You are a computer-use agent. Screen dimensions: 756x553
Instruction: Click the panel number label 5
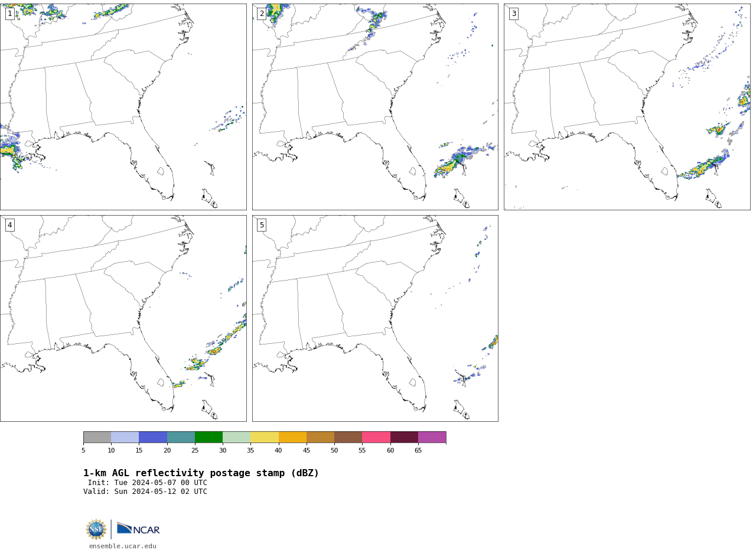point(262,225)
